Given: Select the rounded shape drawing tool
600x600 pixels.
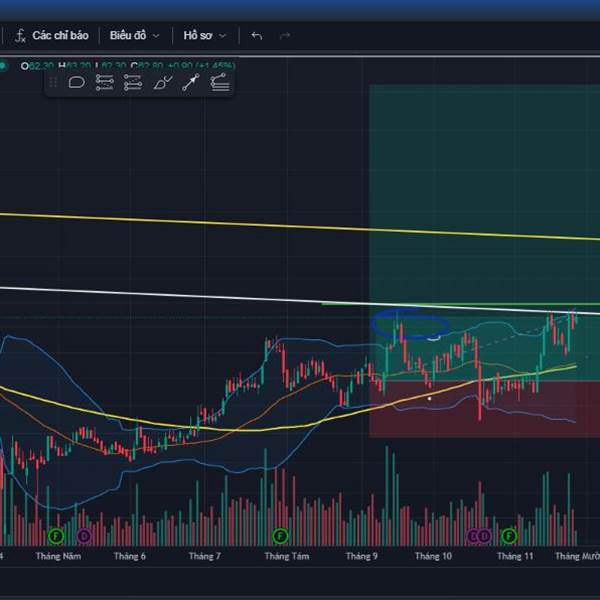Looking at the screenshot, I should [x=76, y=83].
